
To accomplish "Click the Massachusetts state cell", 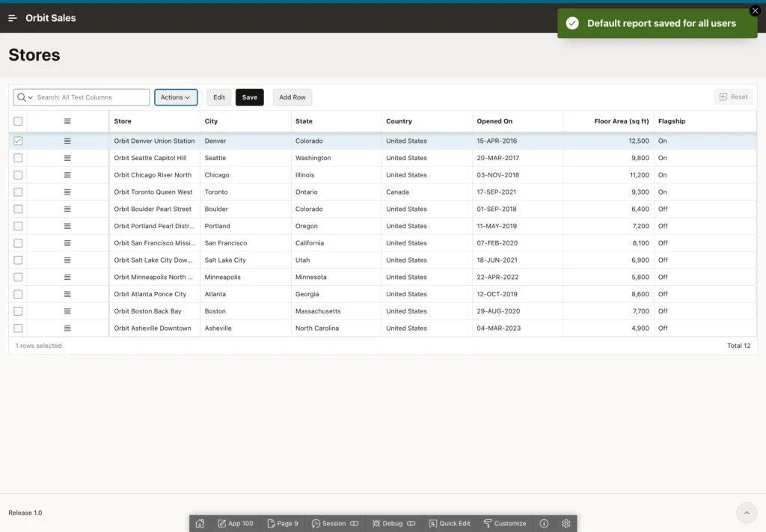I will [336, 311].
